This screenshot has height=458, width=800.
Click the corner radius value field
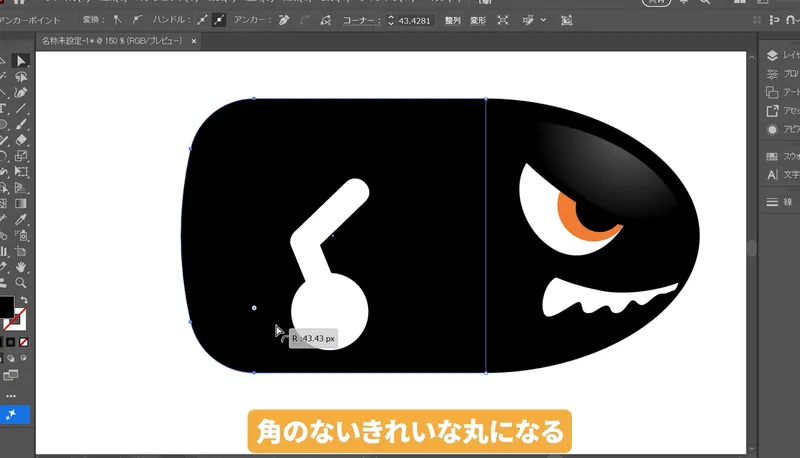[416, 19]
